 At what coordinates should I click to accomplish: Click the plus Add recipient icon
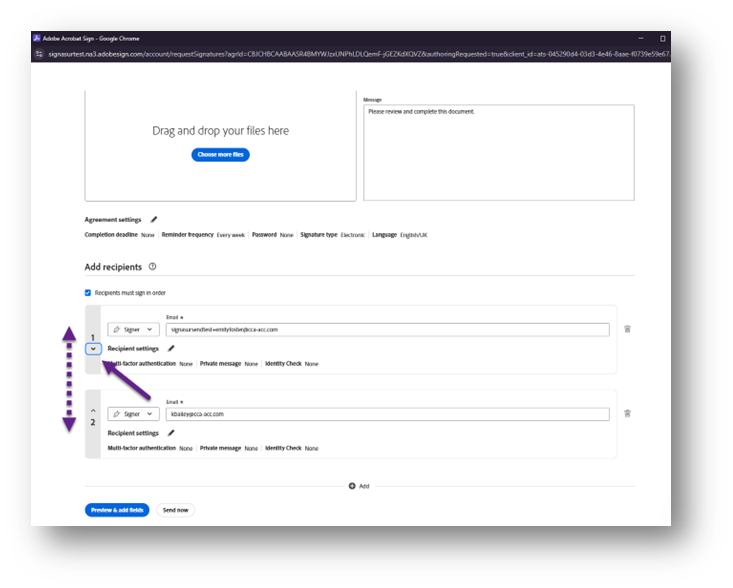click(352, 486)
